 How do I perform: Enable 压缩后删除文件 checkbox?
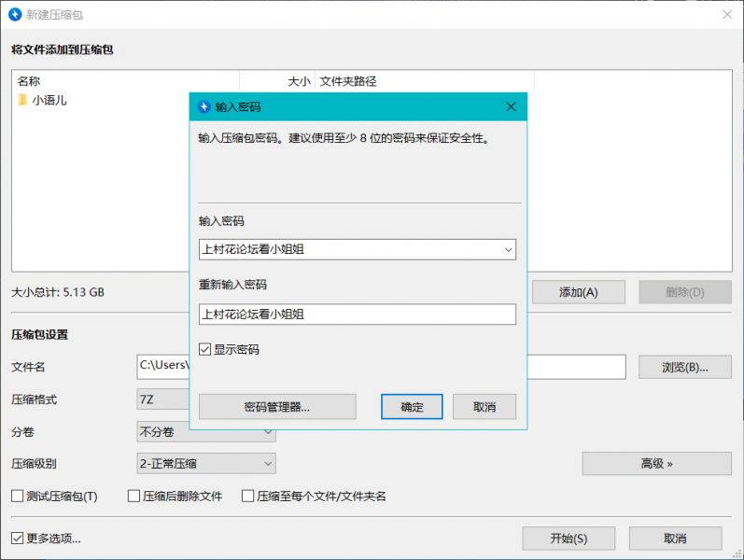(x=133, y=497)
